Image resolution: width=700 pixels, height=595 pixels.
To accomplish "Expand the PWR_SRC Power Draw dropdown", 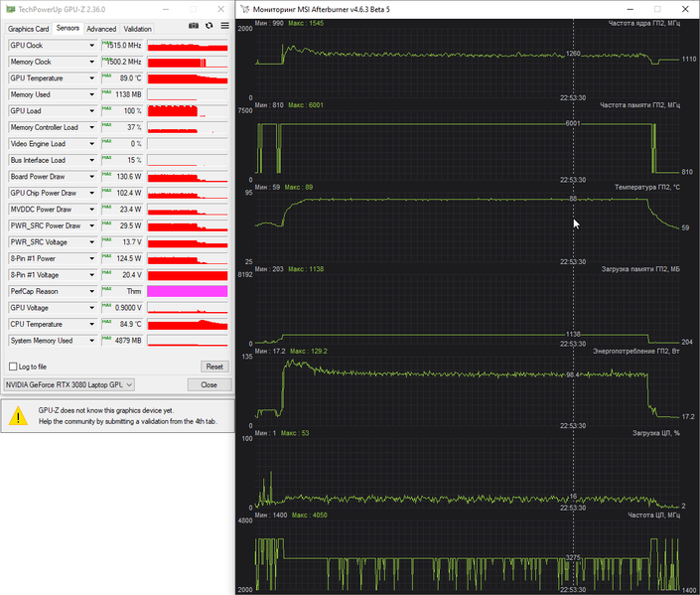I will point(91,225).
